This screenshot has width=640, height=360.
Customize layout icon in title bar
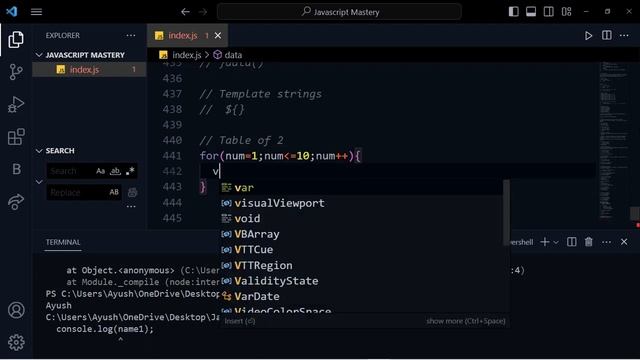(566, 12)
